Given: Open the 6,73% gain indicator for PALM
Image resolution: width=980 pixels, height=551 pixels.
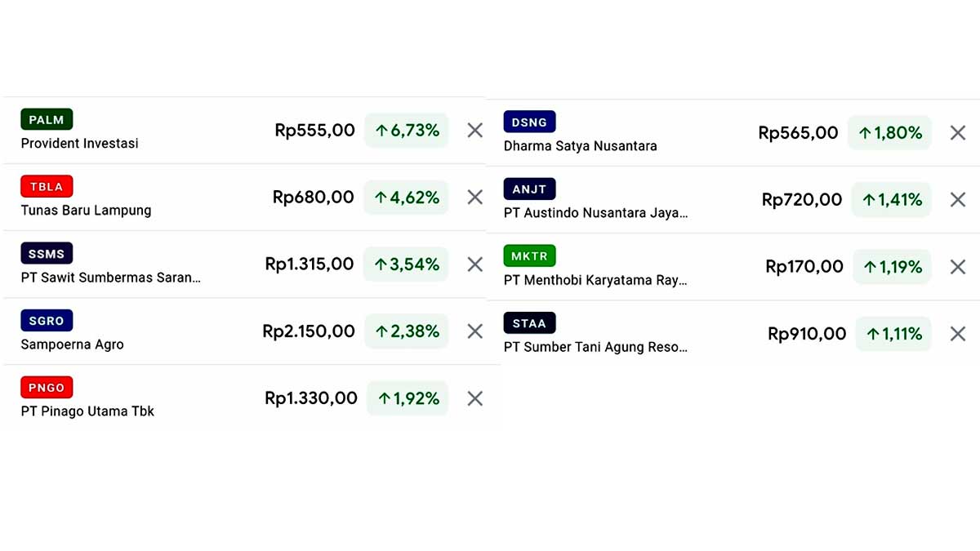Looking at the screenshot, I should pyautogui.click(x=408, y=130).
